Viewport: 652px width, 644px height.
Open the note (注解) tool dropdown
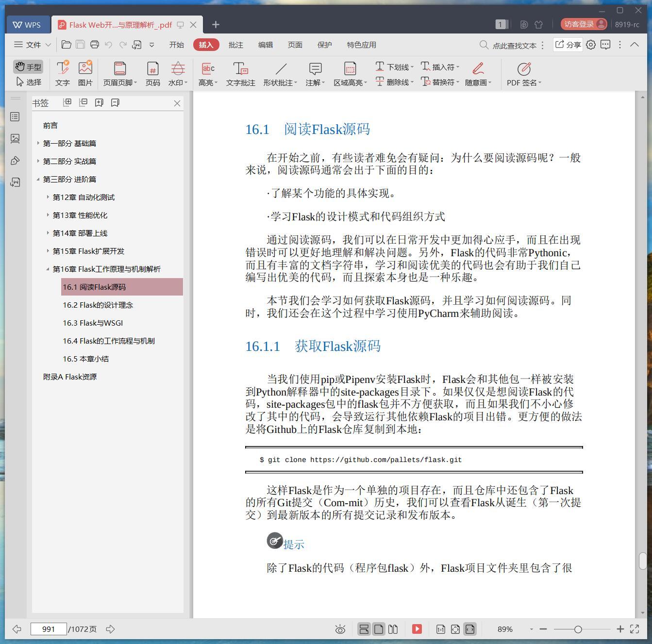click(315, 74)
